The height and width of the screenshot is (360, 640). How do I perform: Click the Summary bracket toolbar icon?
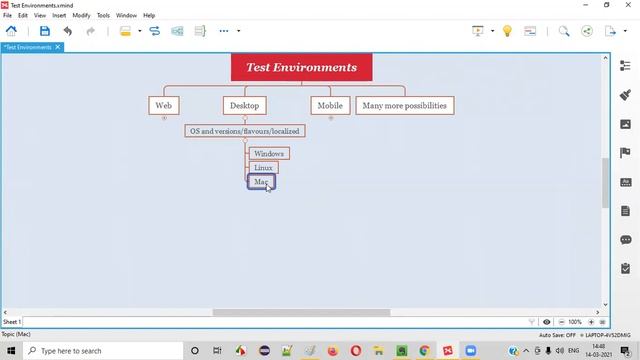[200, 31]
